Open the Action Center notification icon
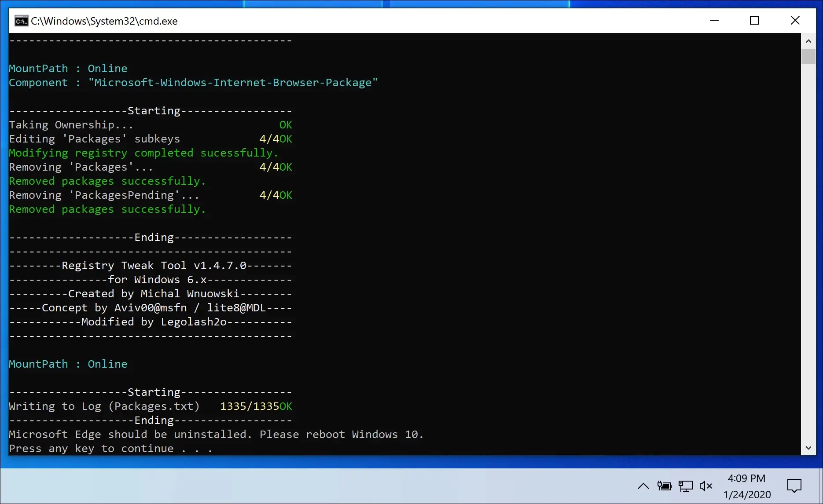Screen dimensions: 823x504 click(x=794, y=486)
